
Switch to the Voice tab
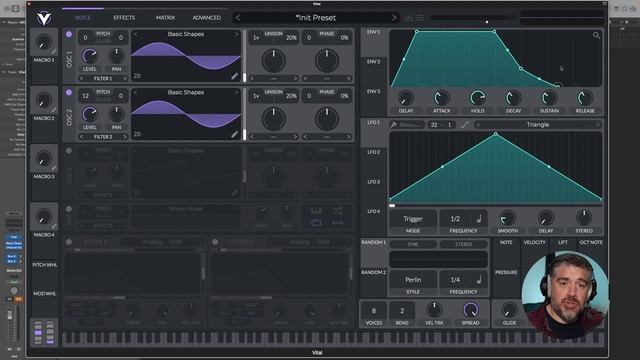coord(82,18)
